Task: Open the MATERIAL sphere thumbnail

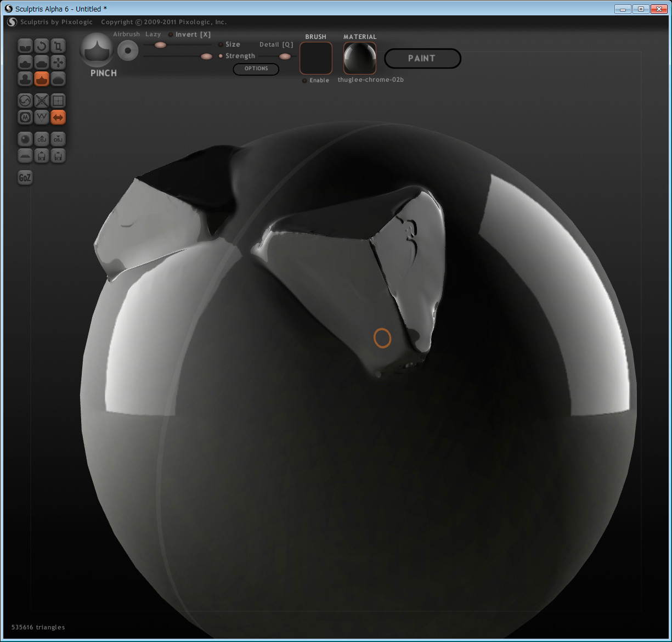Action: [x=360, y=58]
